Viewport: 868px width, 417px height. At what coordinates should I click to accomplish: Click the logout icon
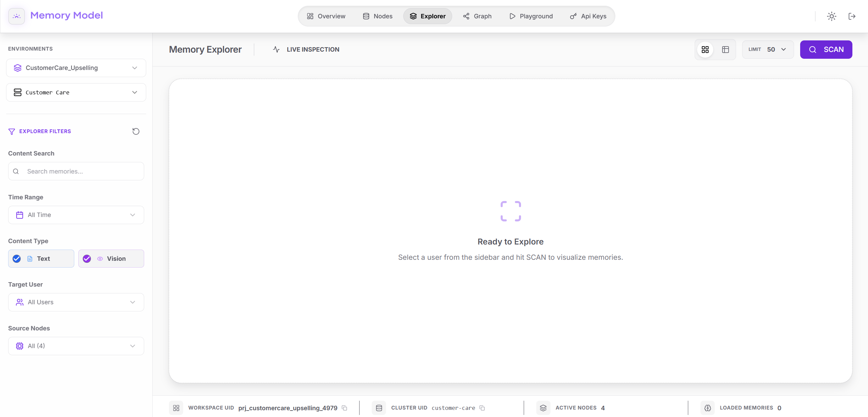pos(852,16)
